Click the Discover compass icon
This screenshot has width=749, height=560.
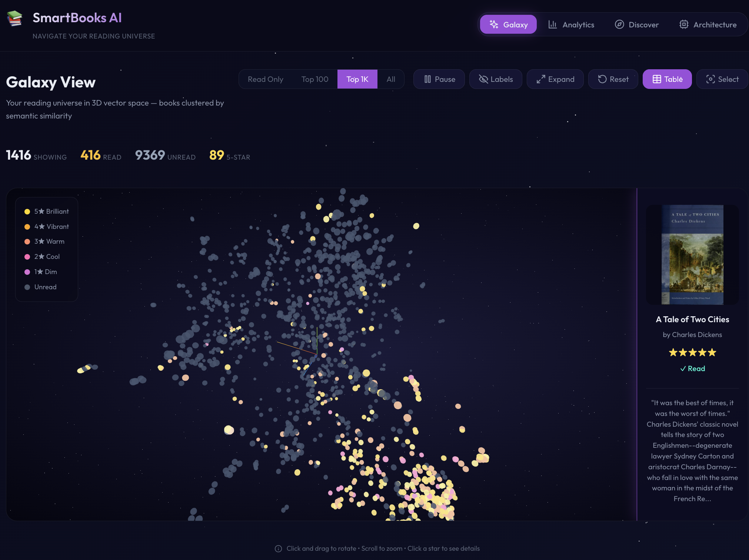[x=619, y=24]
